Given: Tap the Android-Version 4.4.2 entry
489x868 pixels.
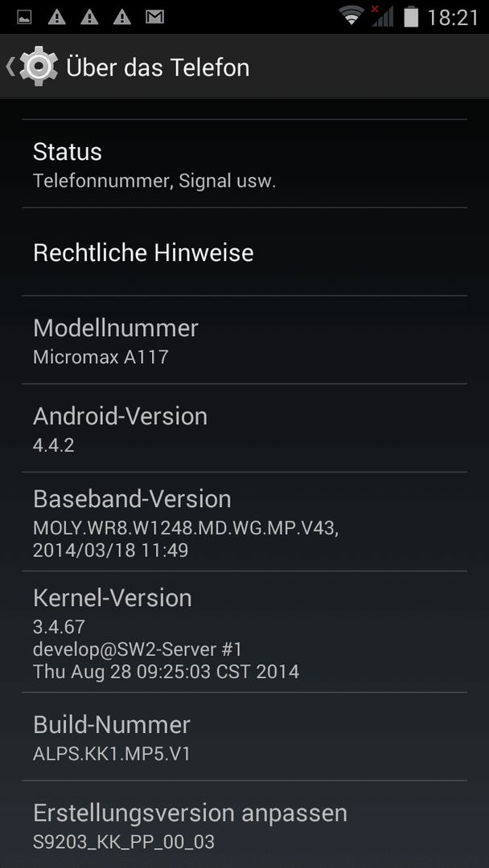Looking at the screenshot, I should point(244,428).
